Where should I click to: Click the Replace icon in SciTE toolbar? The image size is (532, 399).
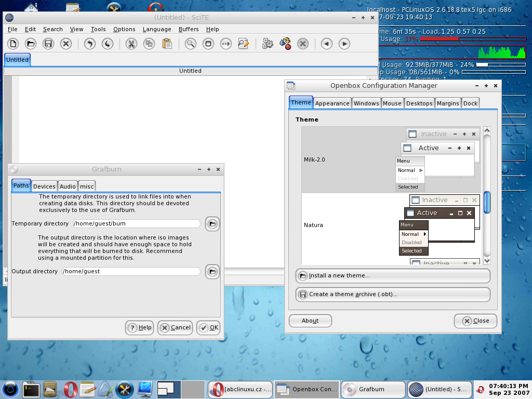coord(243,44)
